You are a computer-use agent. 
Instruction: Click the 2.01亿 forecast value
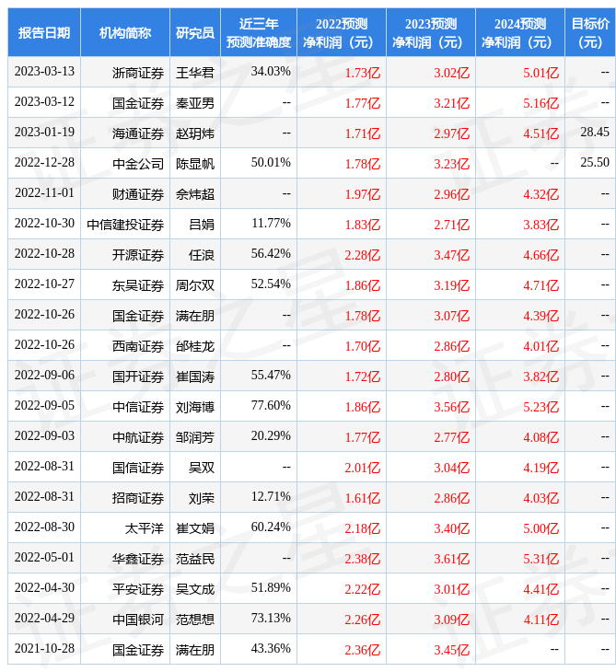click(363, 468)
